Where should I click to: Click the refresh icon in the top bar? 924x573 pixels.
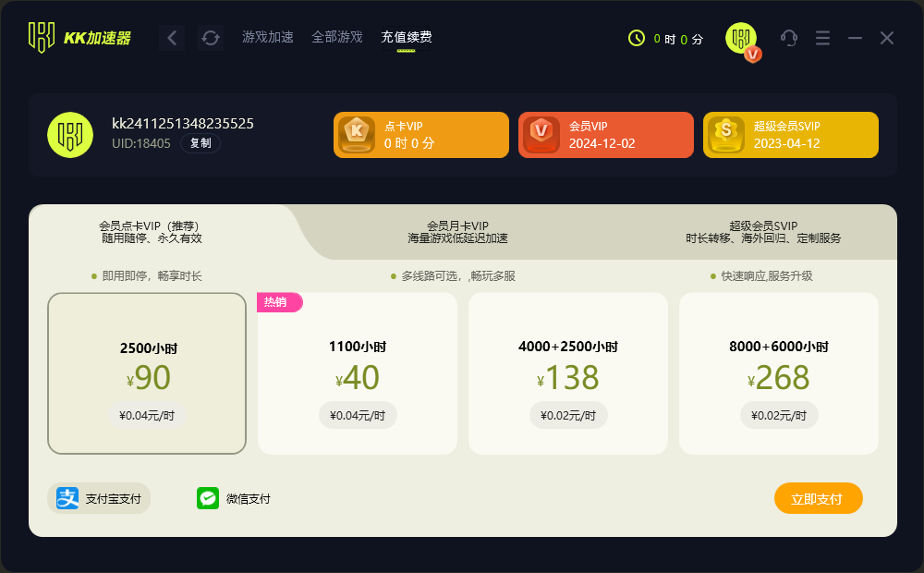click(211, 38)
